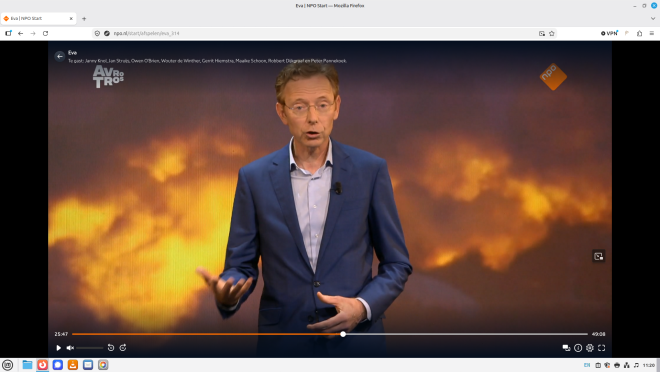This screenshot has width=660, height=372.
Task: Go forward one page in Firefox
Action: coord(33,33)
